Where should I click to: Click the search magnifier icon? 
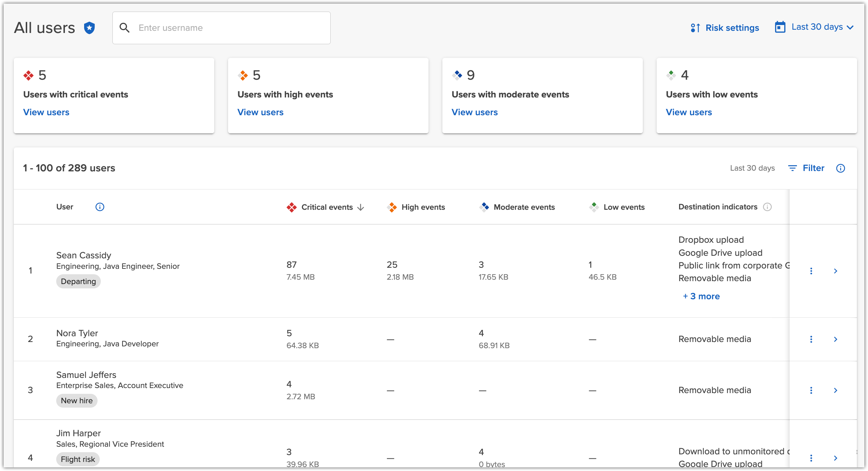[124, 28]
